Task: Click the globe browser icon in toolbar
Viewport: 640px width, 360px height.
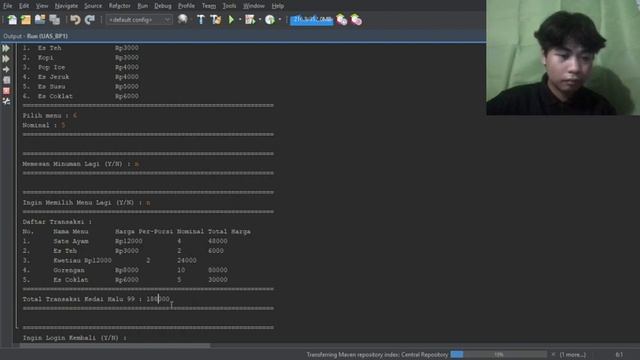Action: pyautogui.click(x=182, y=19)
